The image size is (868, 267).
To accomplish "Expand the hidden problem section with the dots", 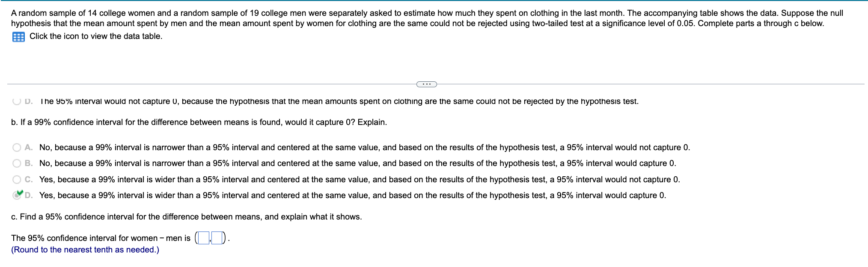I will 426,84.
